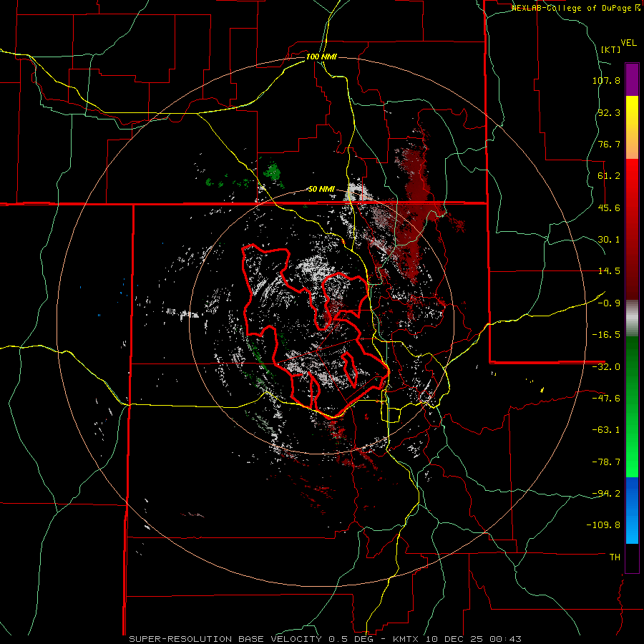This screenshot has height=644, width=644.
Task: Click the 92.3 velocity legend value
Action: click(609, 112)
